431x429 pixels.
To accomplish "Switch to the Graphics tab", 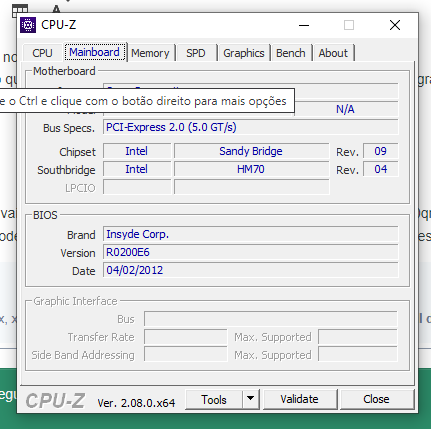I will tap(244, 53).
